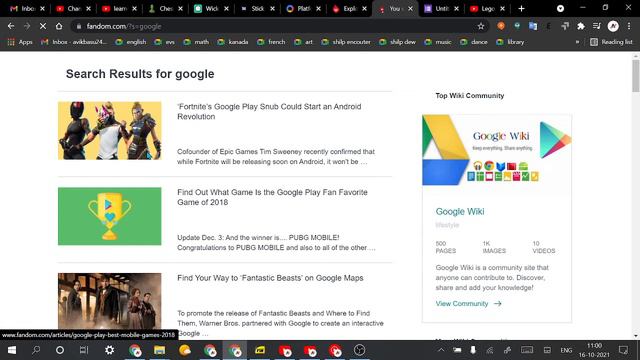This screenshot has height=360, width=640.
Task: Show hidden system tray icons
Action: pyautogui.click(x=441, y=350)
